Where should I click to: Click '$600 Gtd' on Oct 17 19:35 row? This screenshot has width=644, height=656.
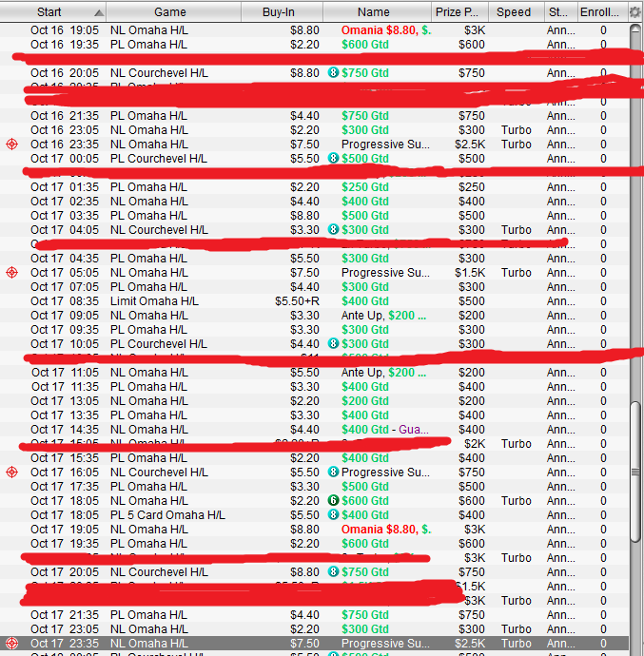[365, 544]
